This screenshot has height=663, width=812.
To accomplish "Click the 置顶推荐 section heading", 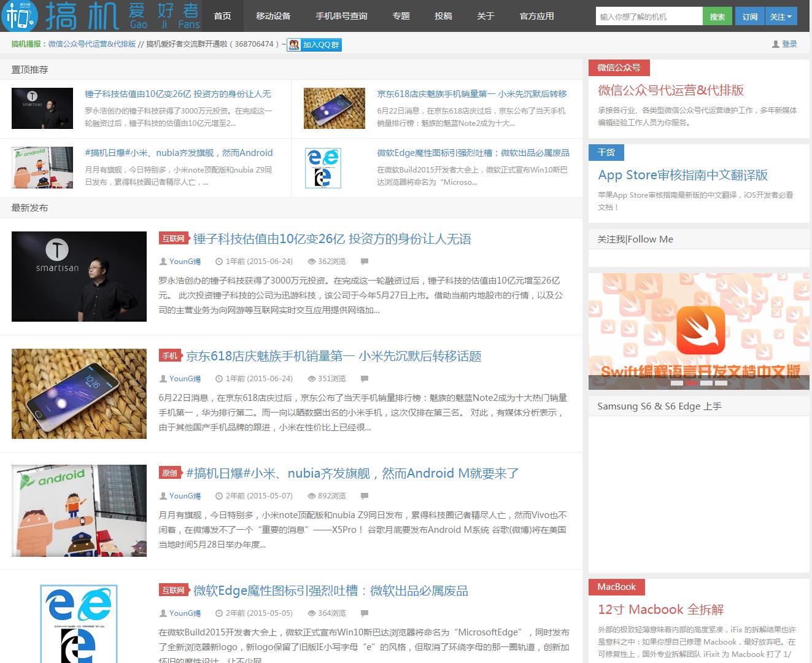I will tap(29, 70).
